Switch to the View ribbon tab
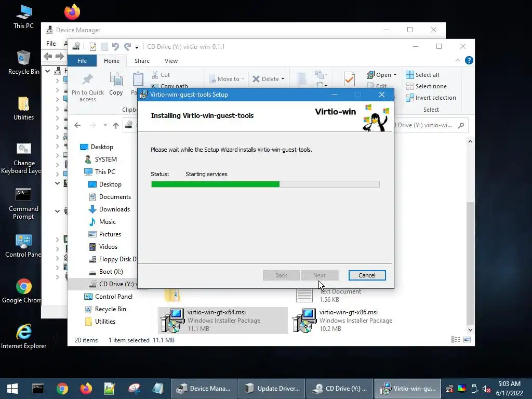 point(171,61)
